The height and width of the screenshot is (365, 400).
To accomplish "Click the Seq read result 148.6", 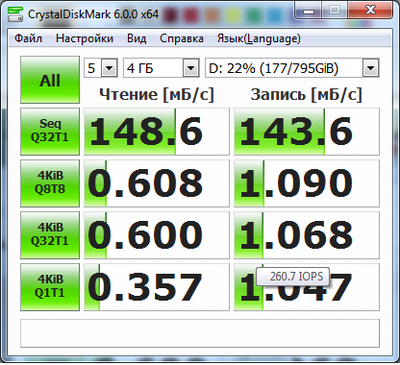I will (x=157, y=132).
